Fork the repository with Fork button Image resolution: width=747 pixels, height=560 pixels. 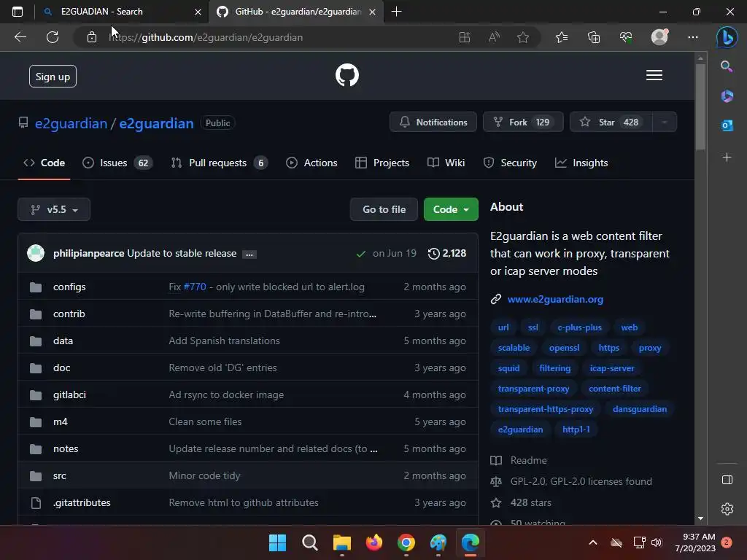click(523, 122)
